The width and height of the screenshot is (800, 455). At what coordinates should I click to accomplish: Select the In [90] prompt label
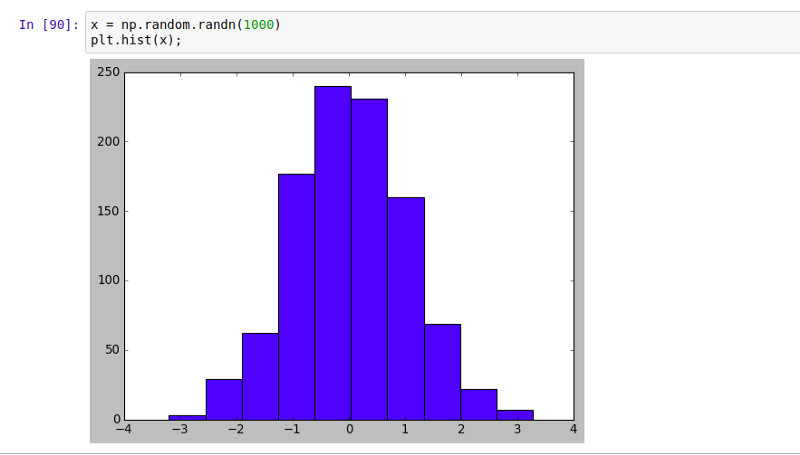tap(49, 24)
